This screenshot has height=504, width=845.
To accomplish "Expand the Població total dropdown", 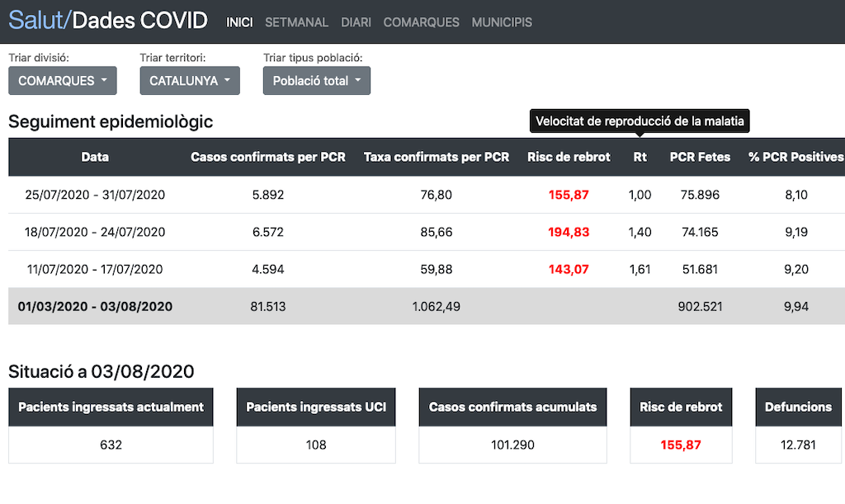I will (x=317, y=81).
